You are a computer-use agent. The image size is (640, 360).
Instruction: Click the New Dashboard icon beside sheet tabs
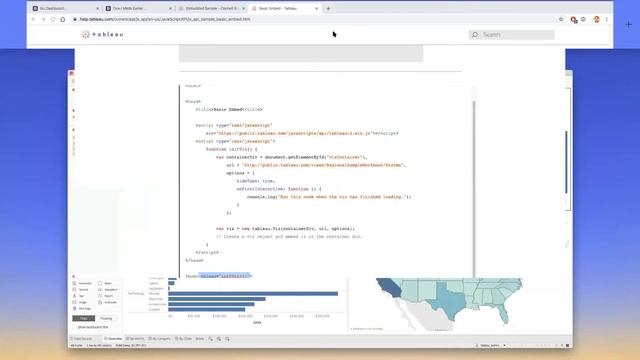click(x=219, y=339)
